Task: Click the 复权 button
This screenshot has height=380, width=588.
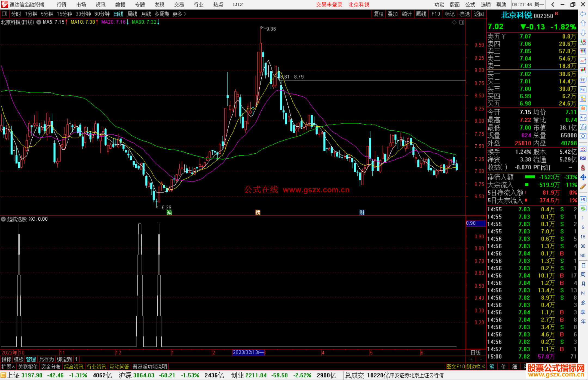Action: point(379,14)
